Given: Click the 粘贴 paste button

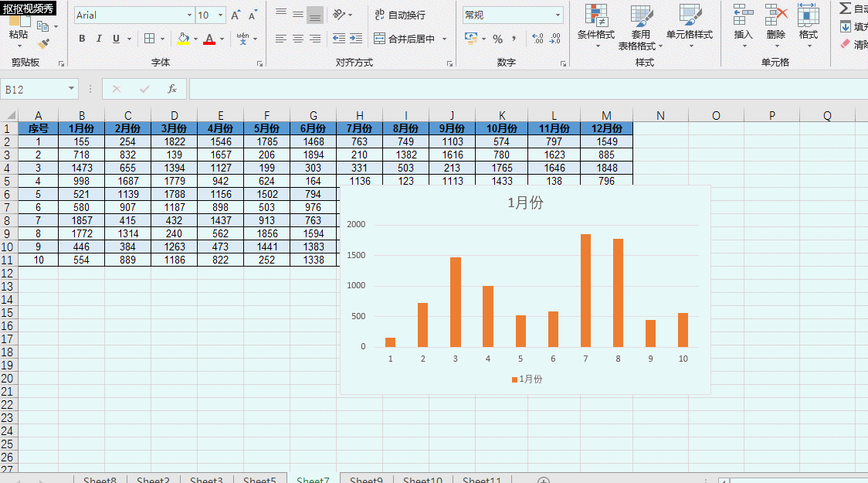Looking at the screenshot, I should [x=18, y=34].
